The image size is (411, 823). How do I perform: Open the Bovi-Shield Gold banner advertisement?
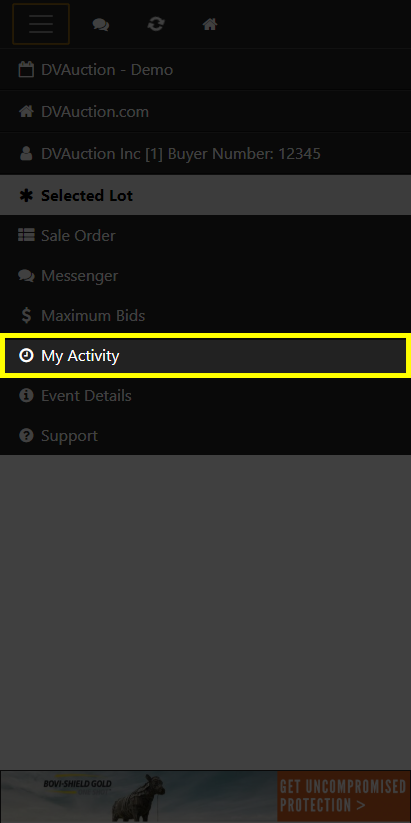pos(205,796)
